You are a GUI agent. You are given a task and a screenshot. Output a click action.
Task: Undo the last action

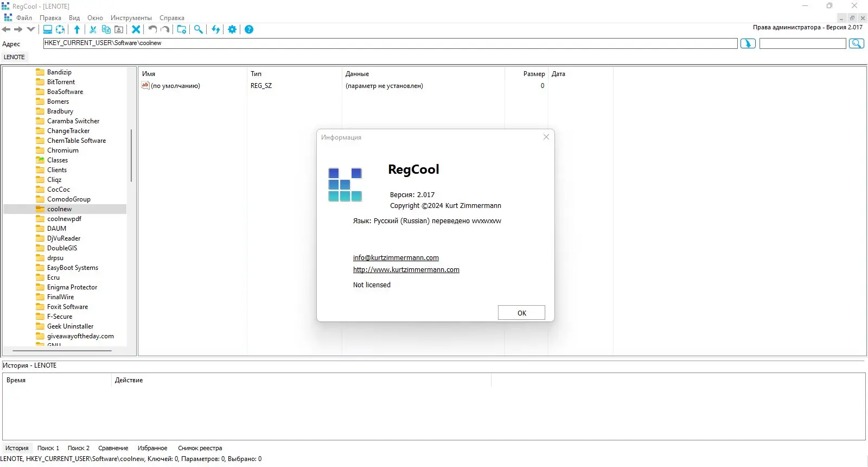pyautogui.click(x=152, y=29)
